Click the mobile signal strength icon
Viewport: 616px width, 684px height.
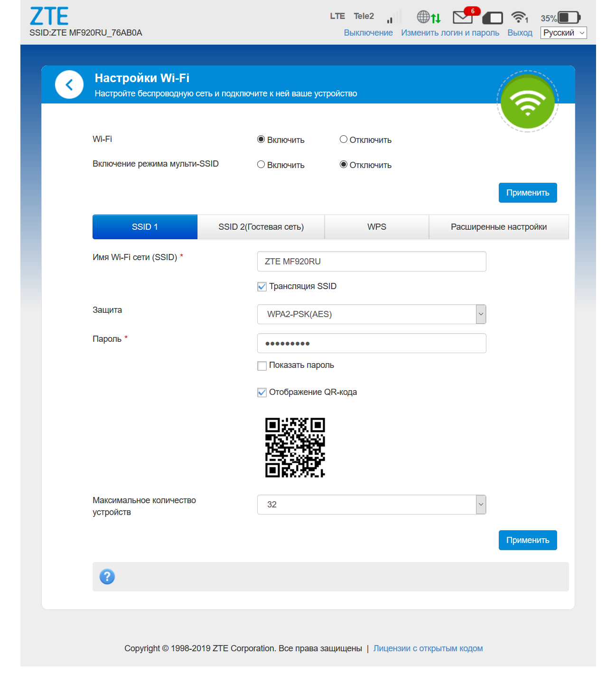click(394, 17)
